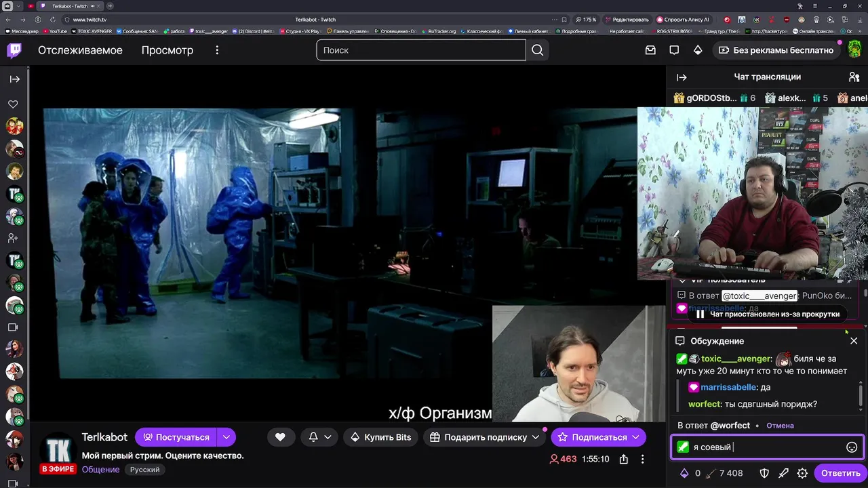
Task: Open the Просмотр tab
Action: point(167,50)
